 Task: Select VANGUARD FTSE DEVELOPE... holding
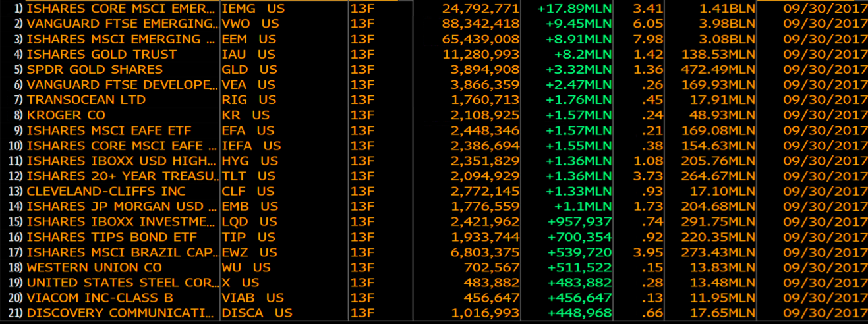coord(123,84)
